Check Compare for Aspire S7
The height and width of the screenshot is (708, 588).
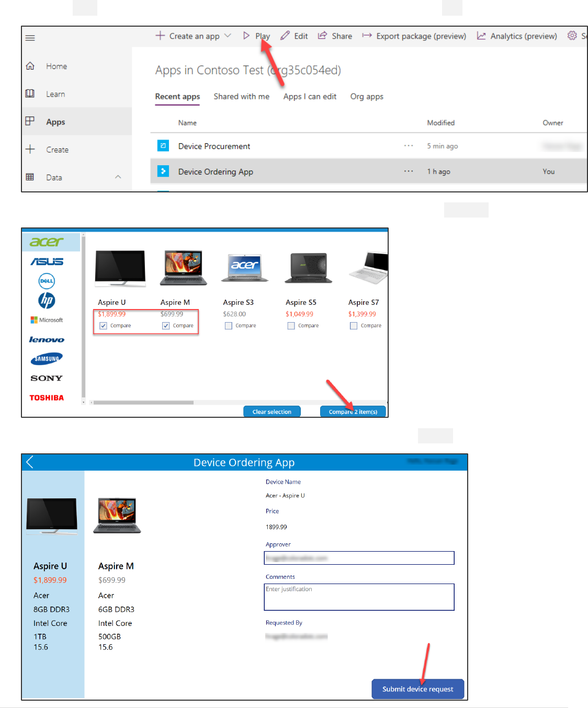click(x=354, y=326)
